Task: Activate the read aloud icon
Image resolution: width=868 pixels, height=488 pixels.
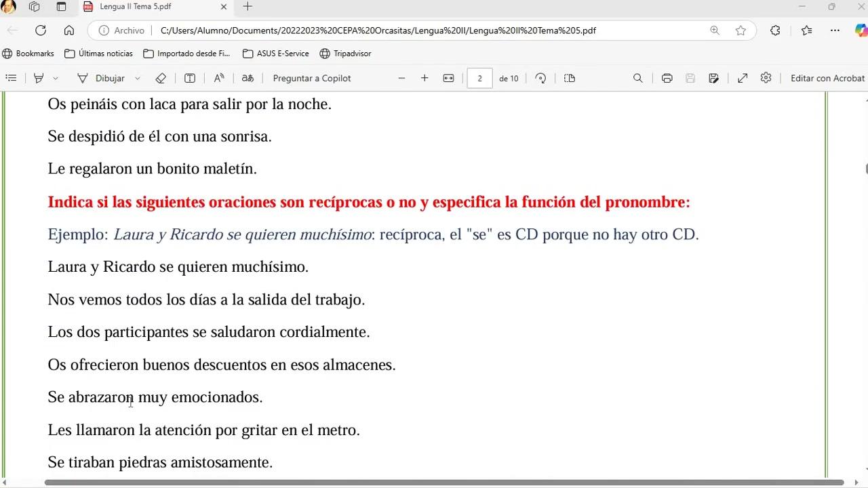Action: pyautogui.click(x=219, y=79)
